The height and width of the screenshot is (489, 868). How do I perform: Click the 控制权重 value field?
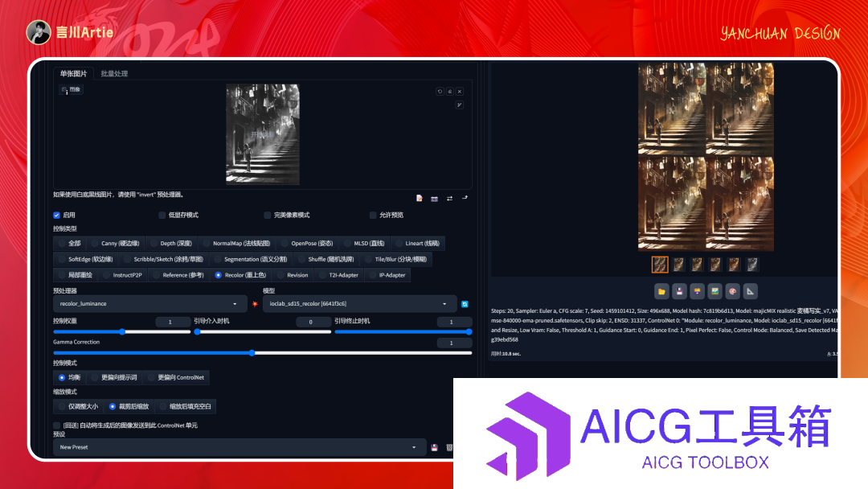tap(173, 322)
